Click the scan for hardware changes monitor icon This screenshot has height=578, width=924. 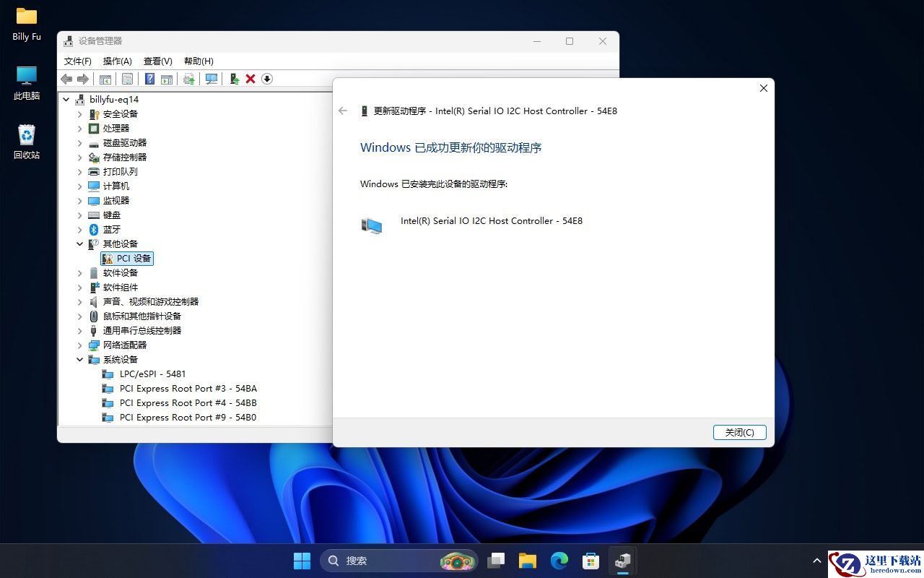pyautogui.click(x=212, y=79)
